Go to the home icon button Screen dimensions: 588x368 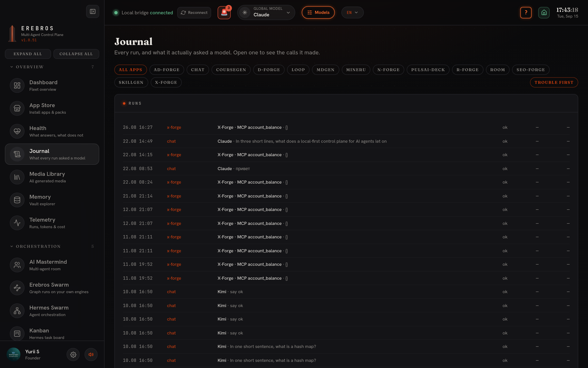click(x=544, y=12)
